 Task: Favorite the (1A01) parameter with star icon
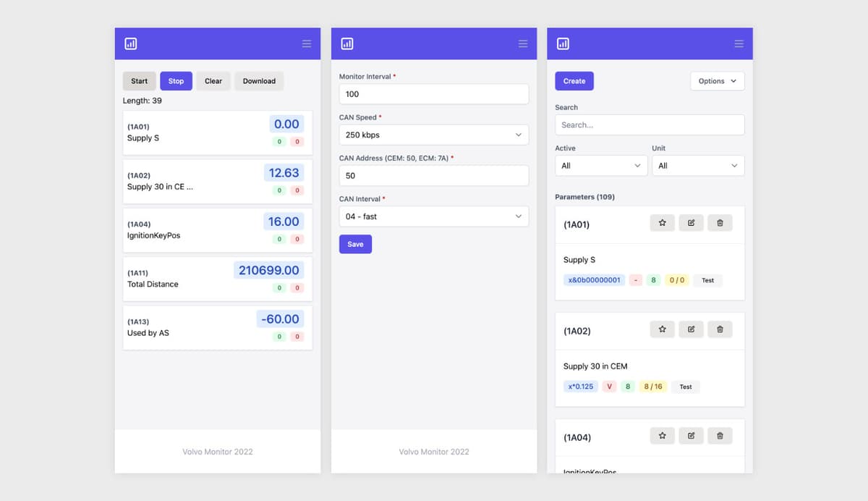(662, 223)
